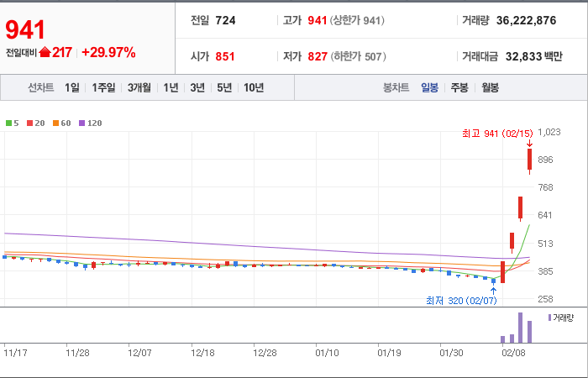Screen dimensions: 588x378
Task: Show the 3개월 line chart
Action: coord(139,87)
